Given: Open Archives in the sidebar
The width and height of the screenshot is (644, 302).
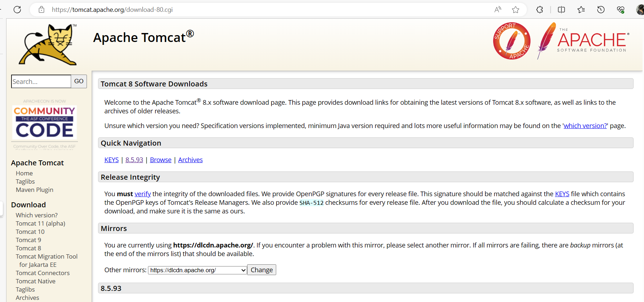Looking at the screenshot, I should click(27, 298).
